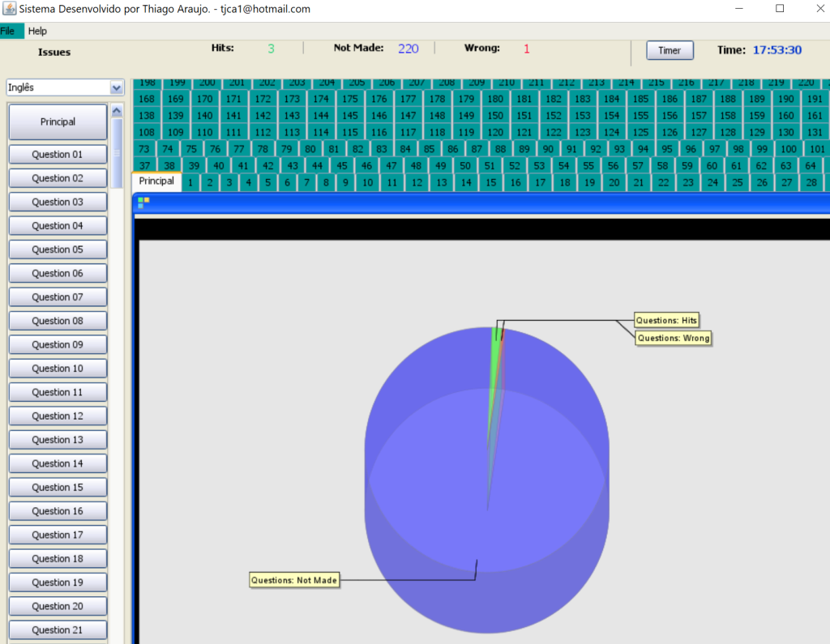This screenshot has width=830, height=644.
Task: Click the 'Questions: Hits' chart label
Action: tap(666, 320)
